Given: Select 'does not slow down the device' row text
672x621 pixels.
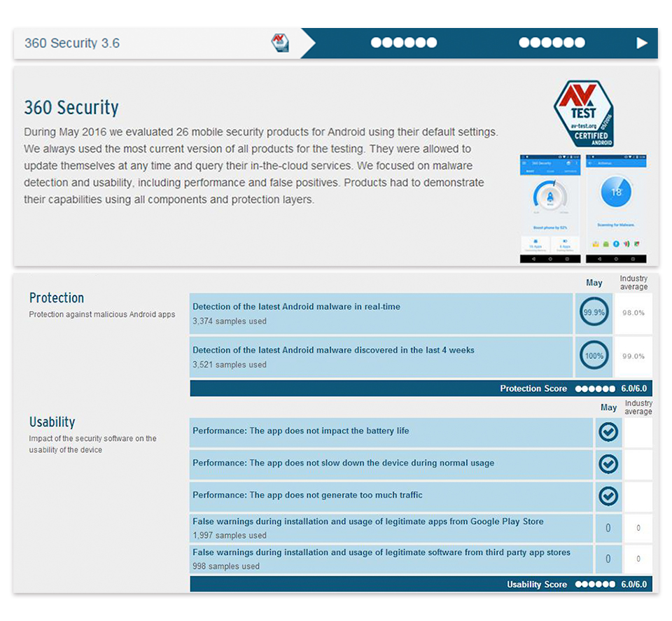Looking at the screenshot, I should click(x=343, y=463).
